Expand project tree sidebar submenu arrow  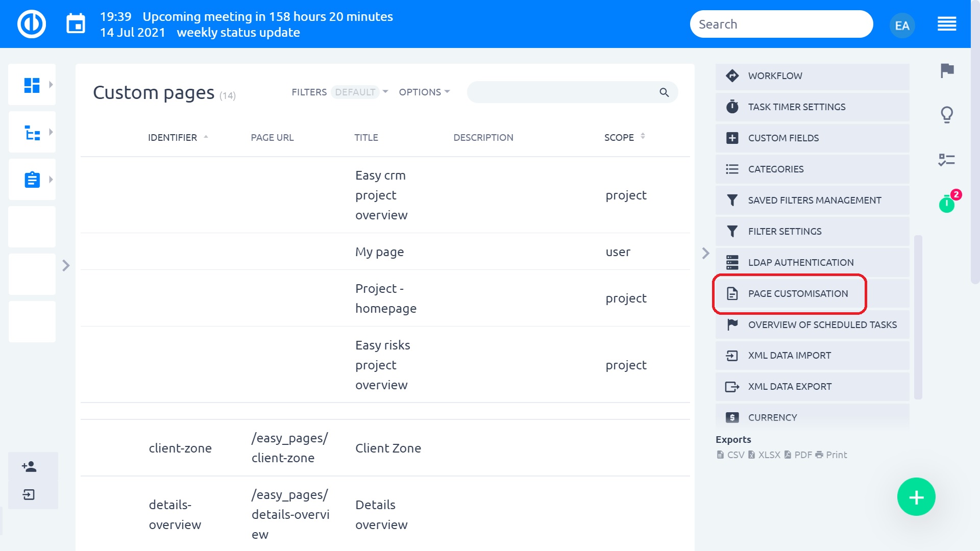(51, 132)
